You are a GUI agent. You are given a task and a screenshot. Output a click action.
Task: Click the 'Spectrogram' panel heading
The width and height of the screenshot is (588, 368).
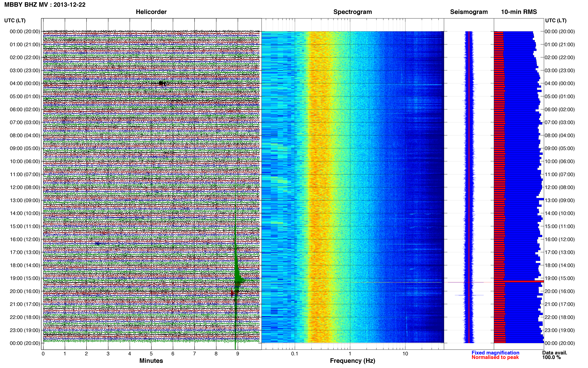352,12
